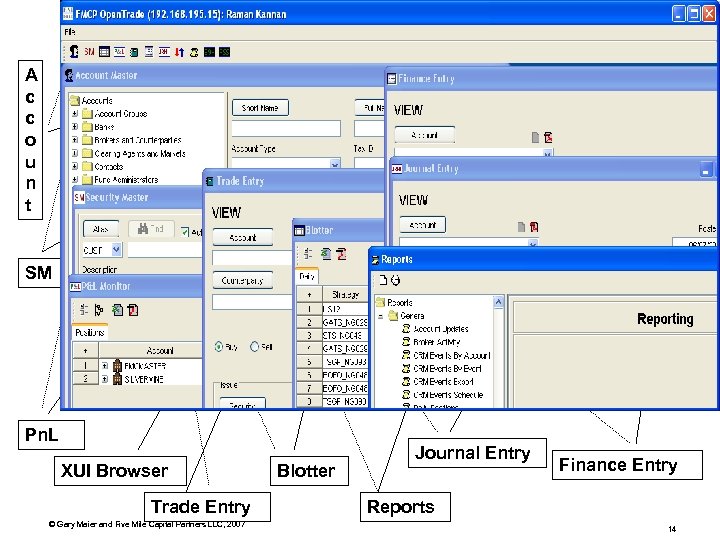Viewport: 720px width, 540px height.
Task: Click the Account button in Journal Entry
Action: 422,225
